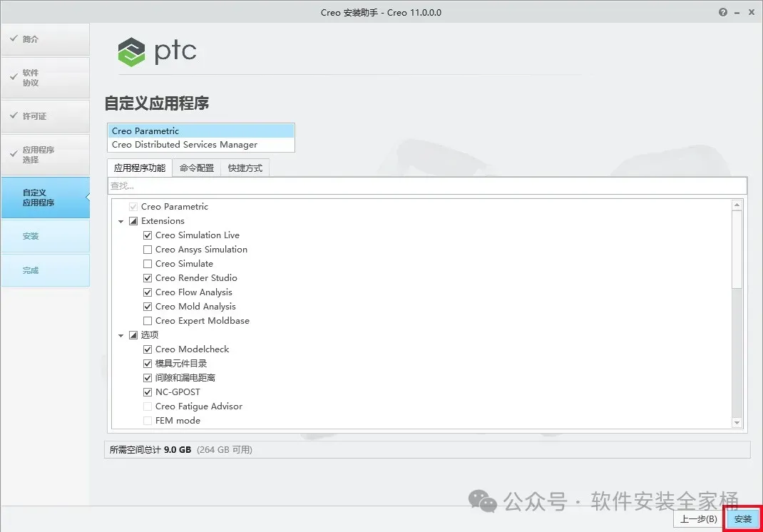
Task: Go to the 应用程序选择 step
Action: (45, 155)
